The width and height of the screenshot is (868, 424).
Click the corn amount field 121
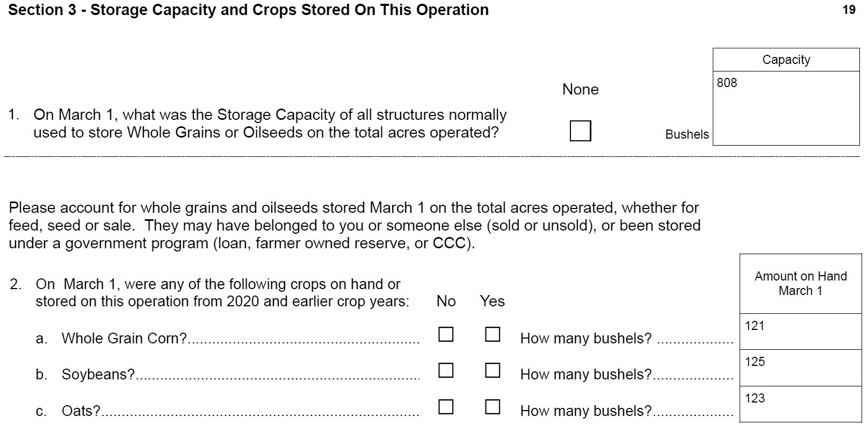[x=800, y=332]
